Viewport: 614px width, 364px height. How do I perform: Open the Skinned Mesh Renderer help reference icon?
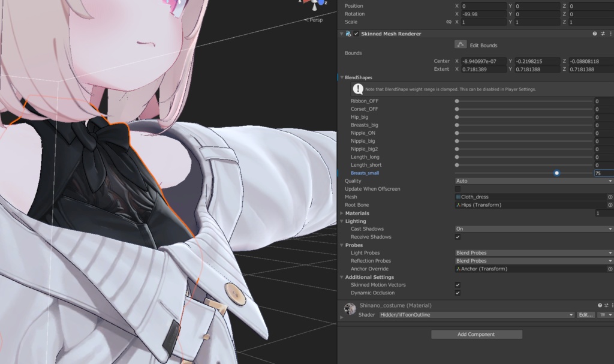click(594, 34)
